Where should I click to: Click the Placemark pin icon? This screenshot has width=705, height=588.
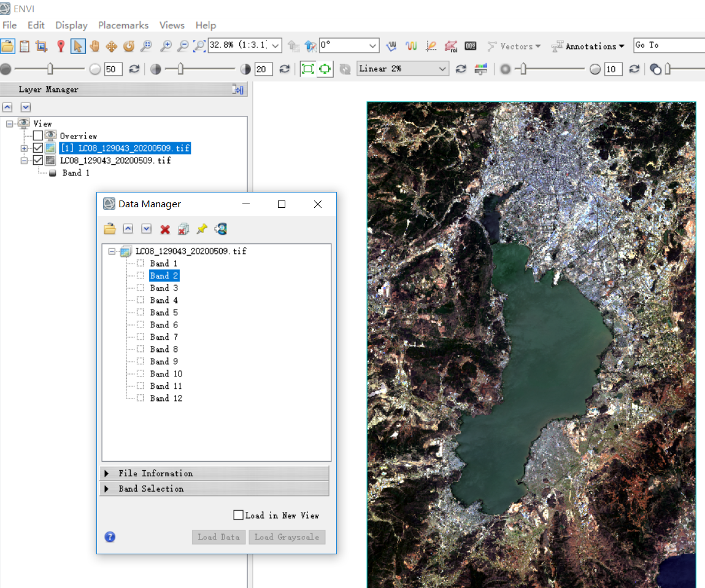click(60, 46)
